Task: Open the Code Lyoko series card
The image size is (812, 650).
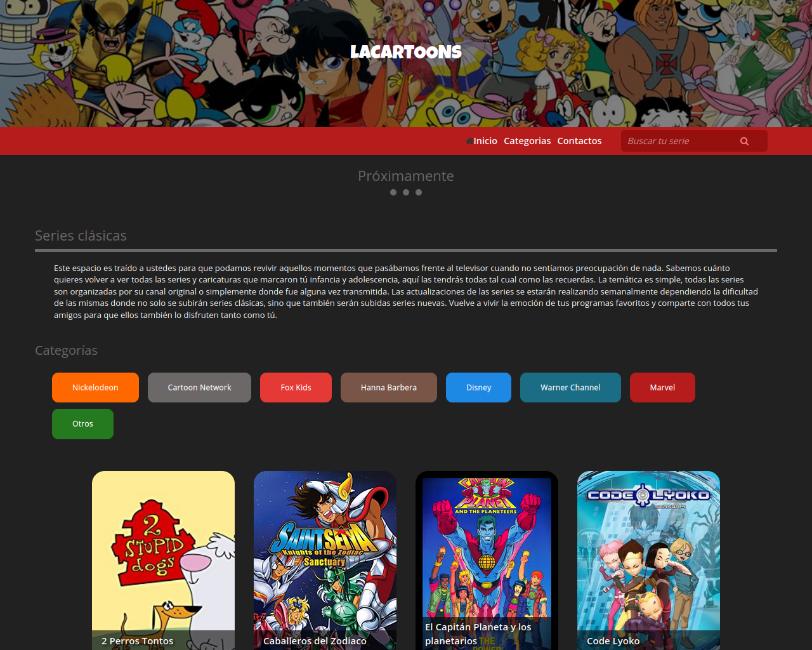Action: [648, 560]
